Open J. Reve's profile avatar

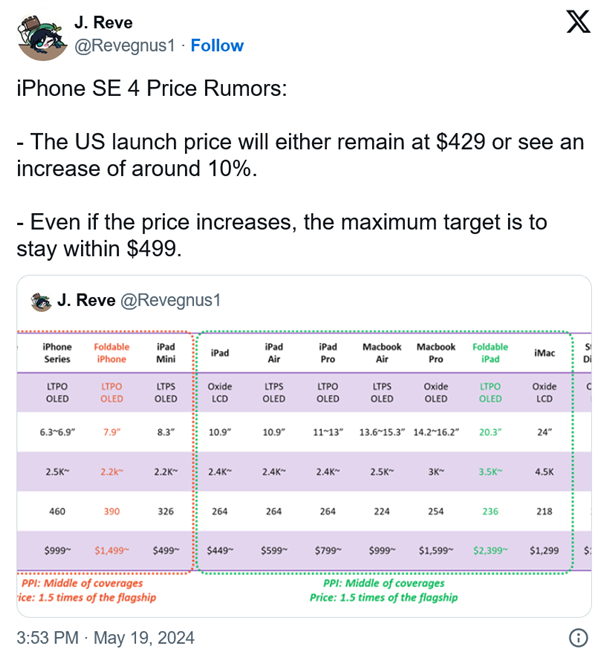click(x=40, y=33)
